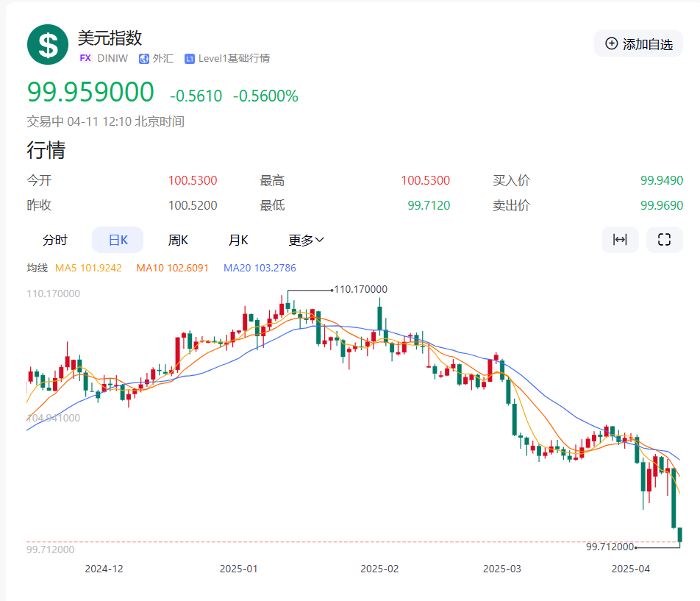Click the most recent candlestick on chart
This screenshot has height=601, width=700.
[x=680, y=535]
